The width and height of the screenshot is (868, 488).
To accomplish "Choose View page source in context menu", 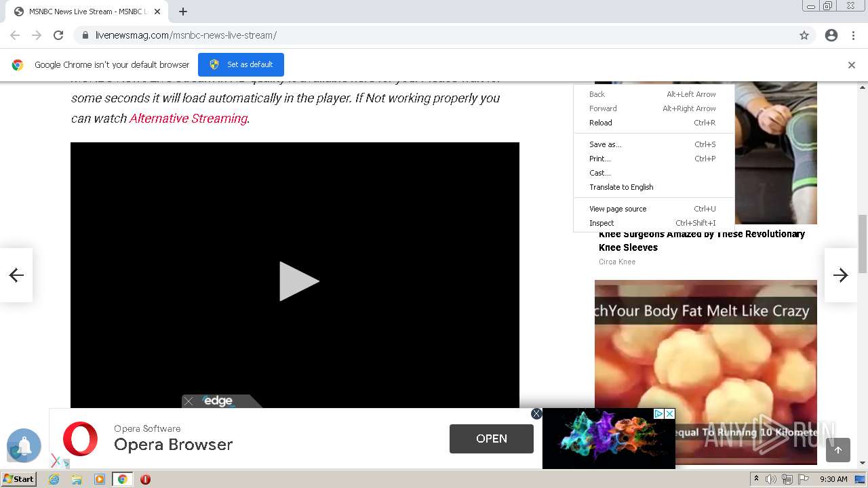I will pos(653,209).
